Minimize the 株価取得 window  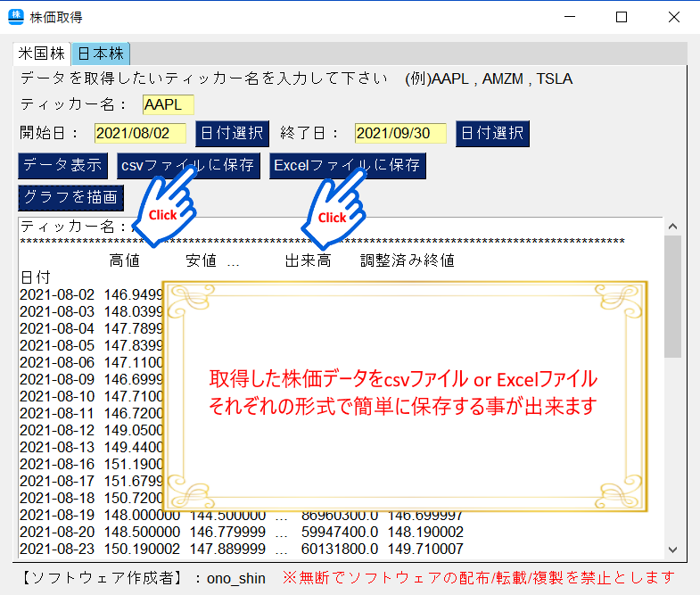tap(570, 17)
